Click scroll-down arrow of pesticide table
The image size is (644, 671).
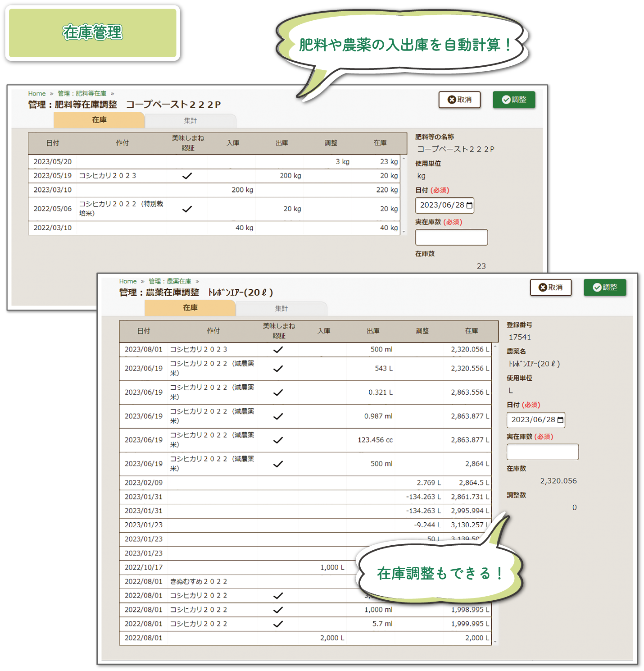coord(495,642)
